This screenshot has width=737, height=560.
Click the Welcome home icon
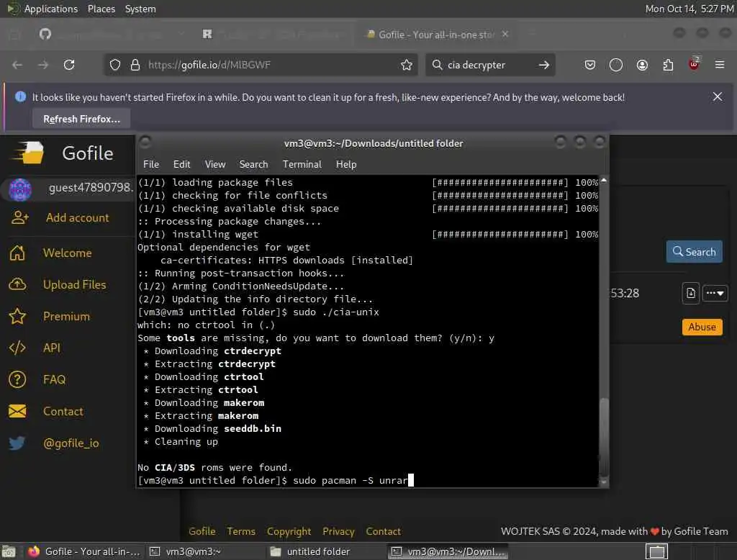17,253
